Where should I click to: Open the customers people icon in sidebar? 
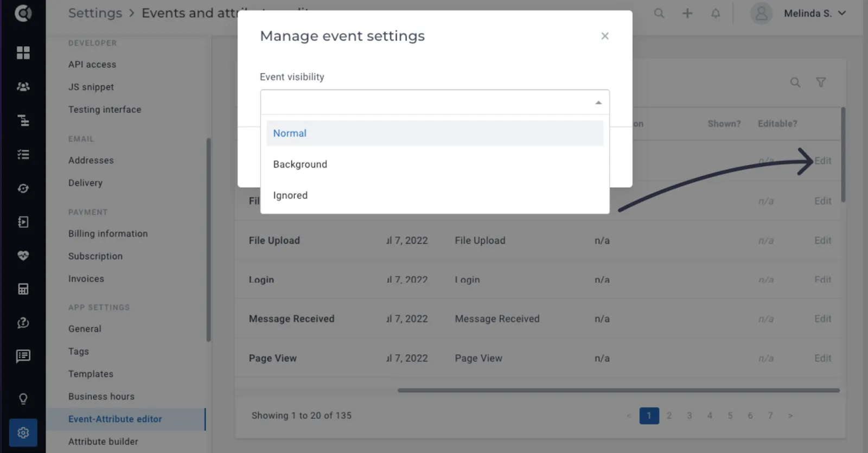[x=23, y=87]
